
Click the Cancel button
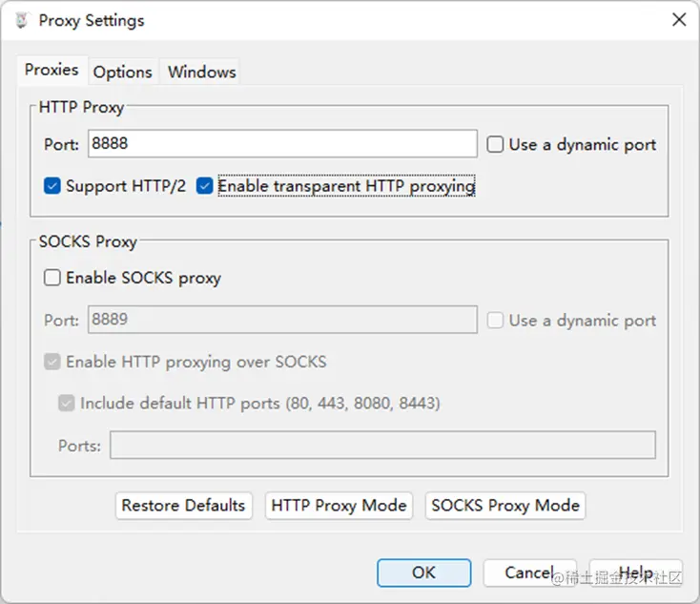(530, 573)
